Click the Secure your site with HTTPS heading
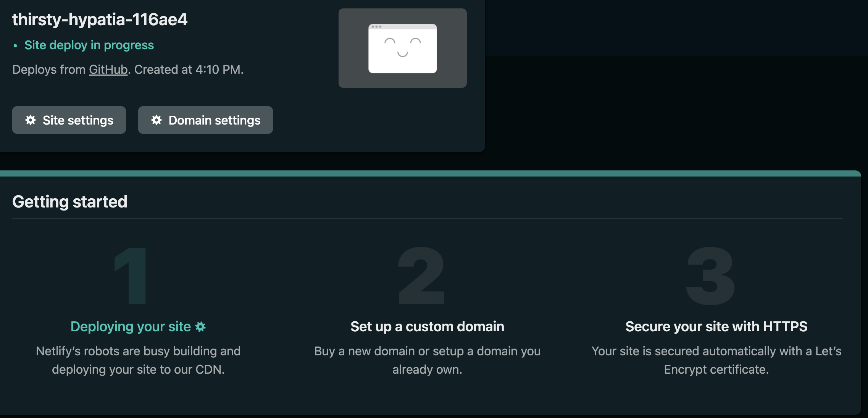The height and width of the screenshot is (418, 868). pyautogui.click(x=716, y=327)
